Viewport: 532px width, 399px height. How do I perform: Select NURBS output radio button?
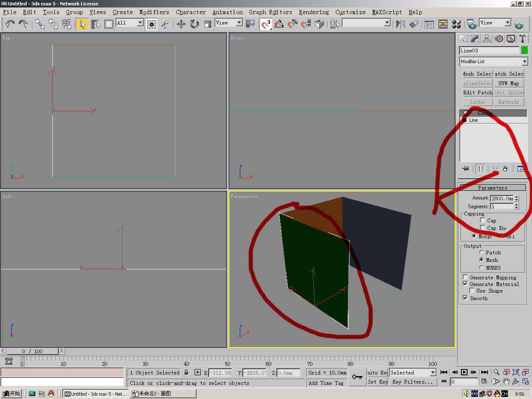[481, 268]
